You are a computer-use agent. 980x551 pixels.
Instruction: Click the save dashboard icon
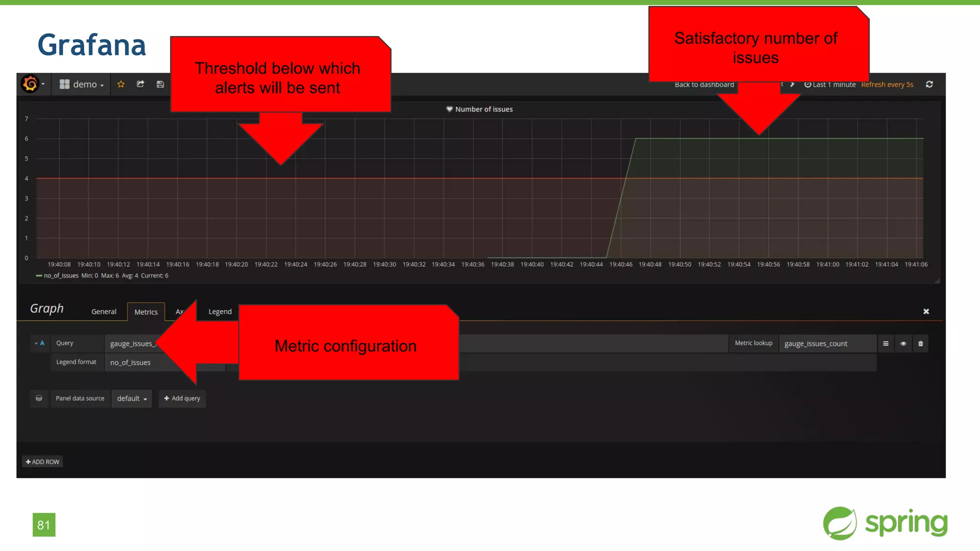[x=160, y=84]
